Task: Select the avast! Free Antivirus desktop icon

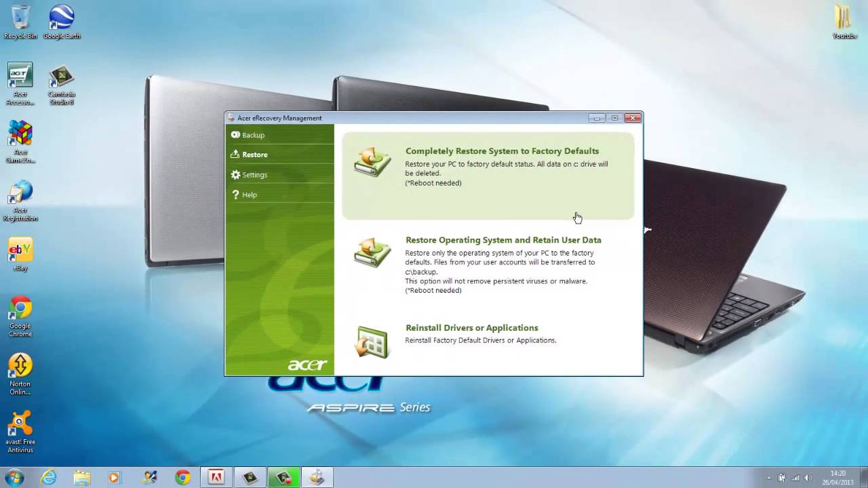Action: [x=20, y=432]
